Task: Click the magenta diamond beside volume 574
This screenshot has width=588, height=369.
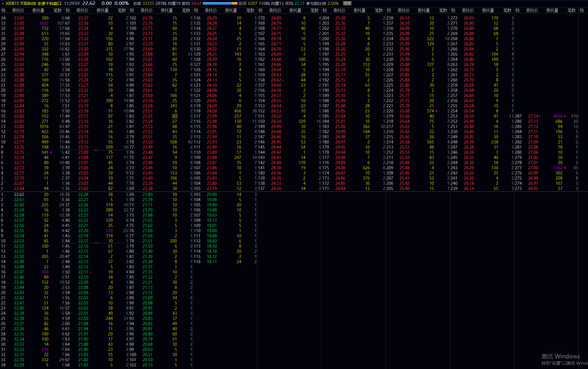Action: [437, 111]
